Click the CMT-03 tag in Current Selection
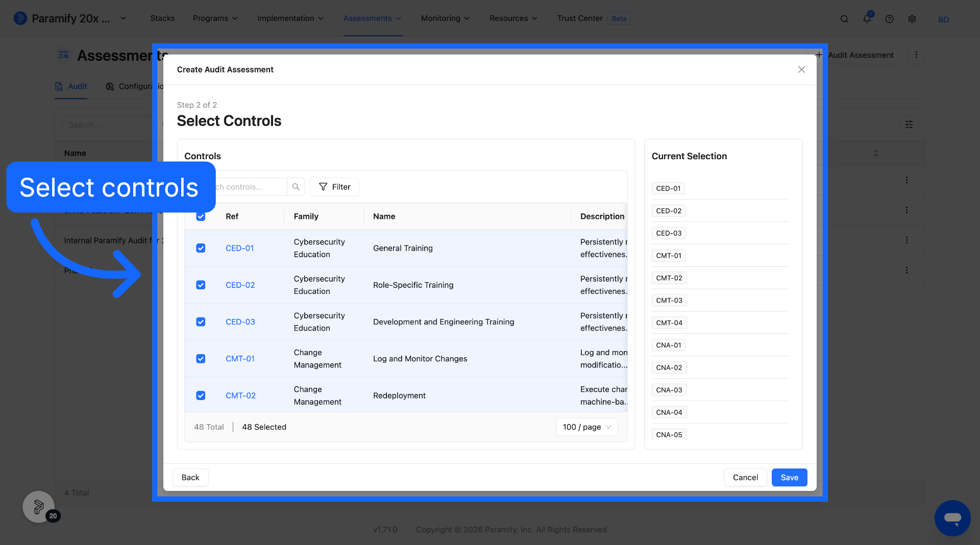Screen dimensions: 980x545 click(x=669, y=301)
